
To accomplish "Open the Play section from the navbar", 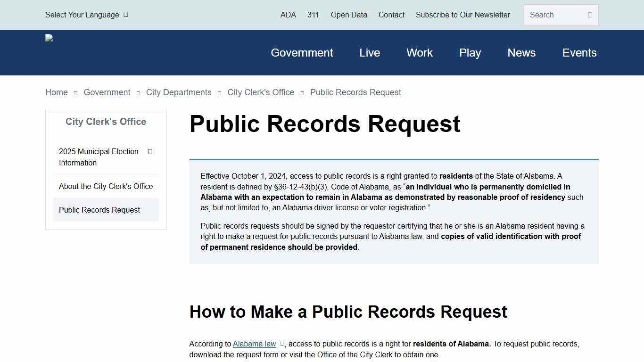I will click(470, 53).
